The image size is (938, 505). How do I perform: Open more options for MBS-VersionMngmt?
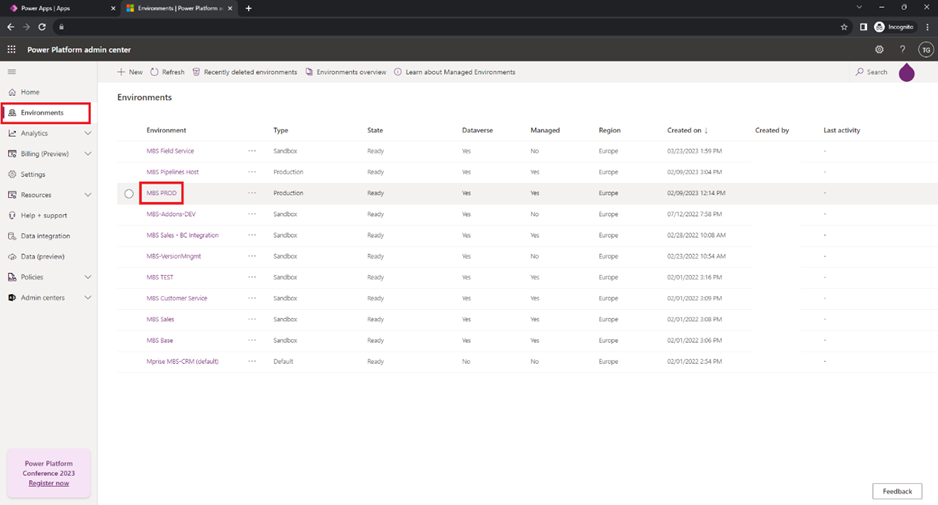point(252,256)
